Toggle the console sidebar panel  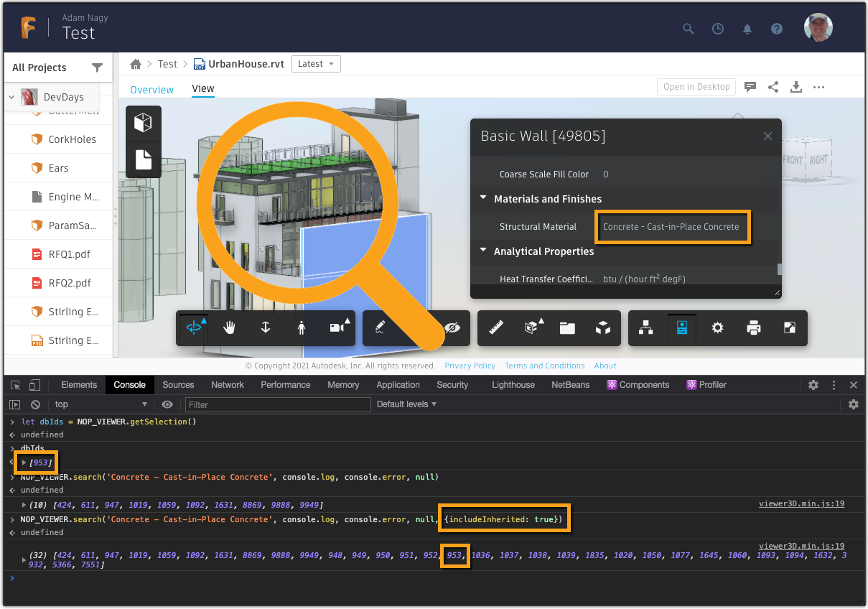(x=15, y=404)
